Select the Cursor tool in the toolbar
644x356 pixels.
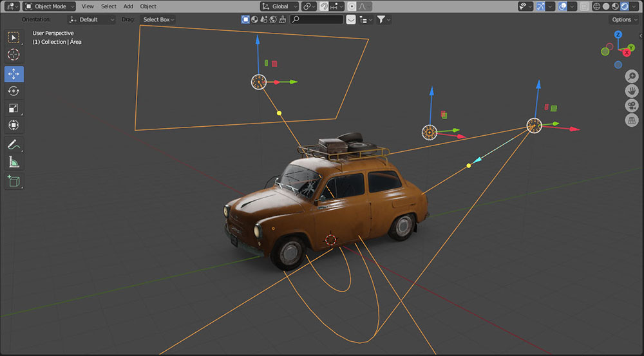(x=14, y=55)
